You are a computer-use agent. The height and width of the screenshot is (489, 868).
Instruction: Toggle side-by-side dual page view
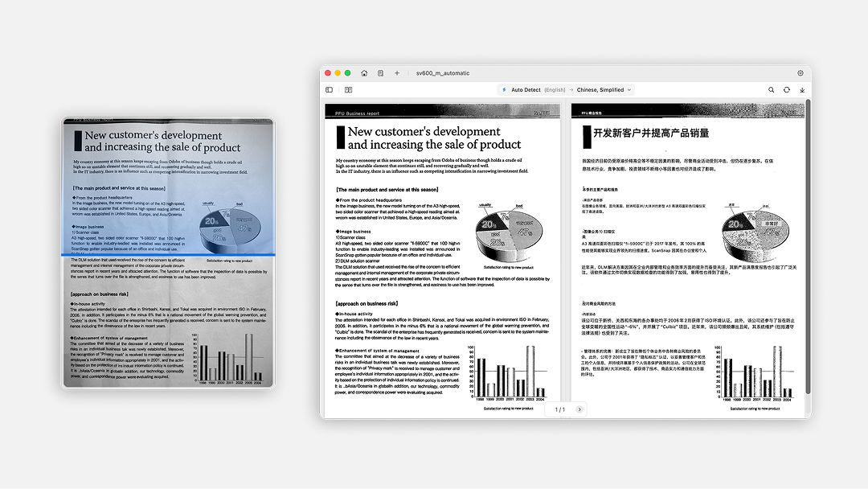point(349,90)
